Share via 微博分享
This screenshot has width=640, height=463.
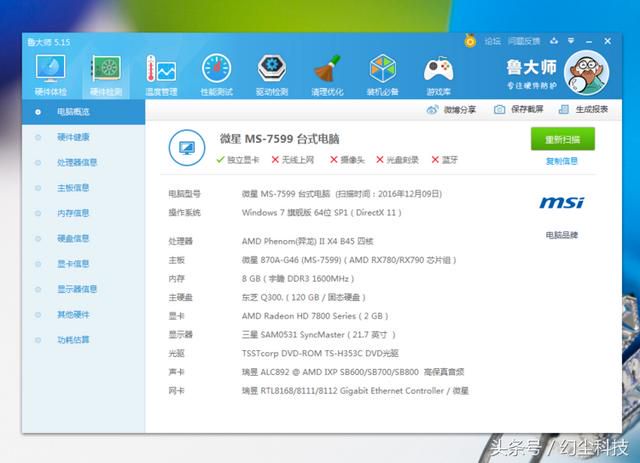[451, 109]
